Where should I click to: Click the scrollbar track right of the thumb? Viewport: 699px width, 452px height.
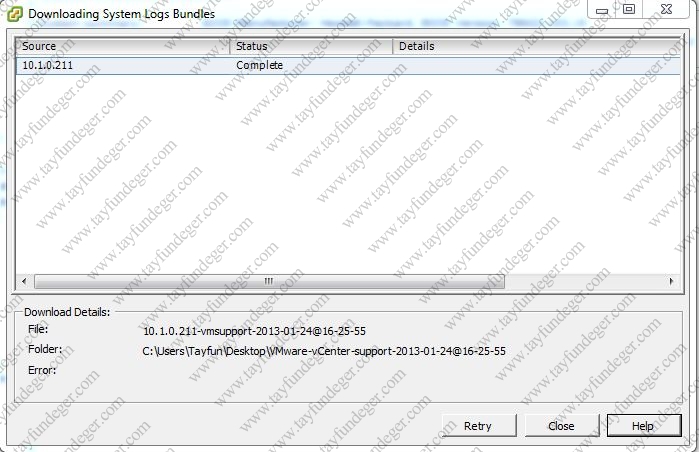tap(584, 281)
